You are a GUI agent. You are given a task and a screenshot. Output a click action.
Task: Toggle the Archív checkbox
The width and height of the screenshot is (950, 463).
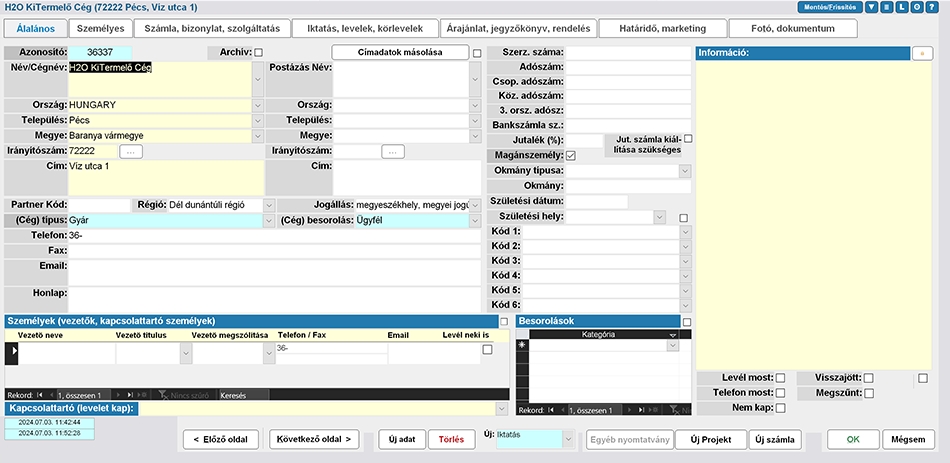tap(258, 52)
